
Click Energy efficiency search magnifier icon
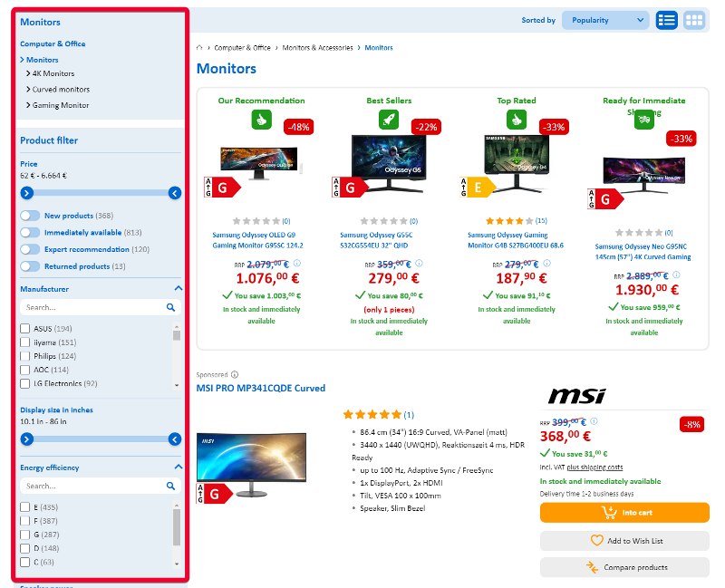click(x=170, y=486)
